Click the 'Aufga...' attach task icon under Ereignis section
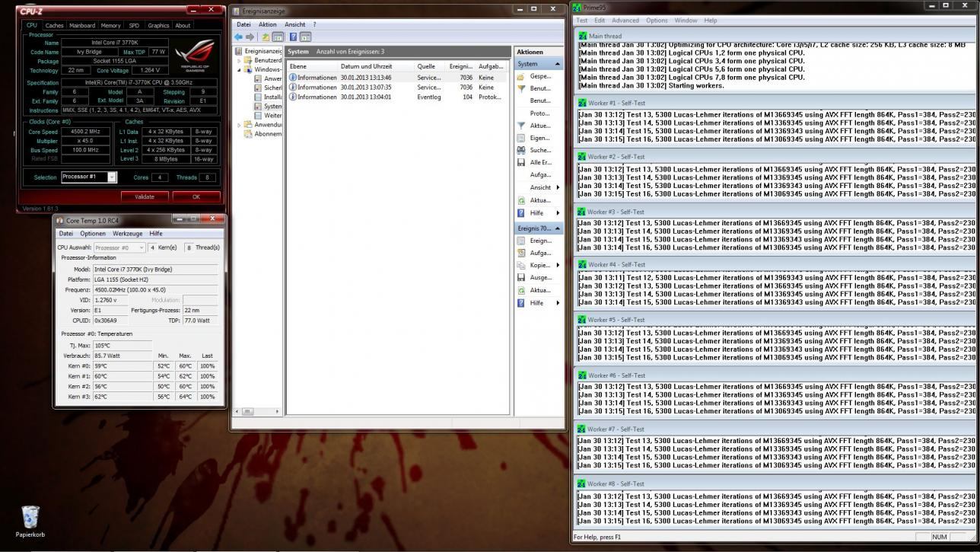 521,253
